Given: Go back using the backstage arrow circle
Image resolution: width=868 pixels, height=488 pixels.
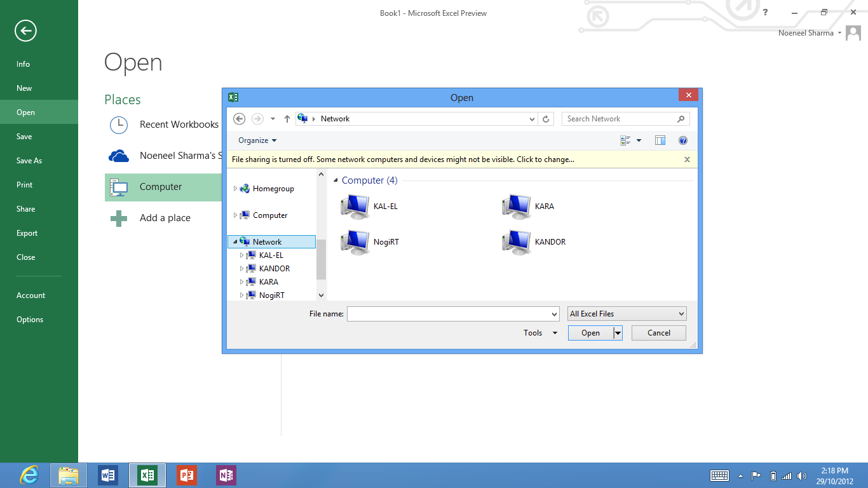Looking at the screenshot, I should 26,30.
